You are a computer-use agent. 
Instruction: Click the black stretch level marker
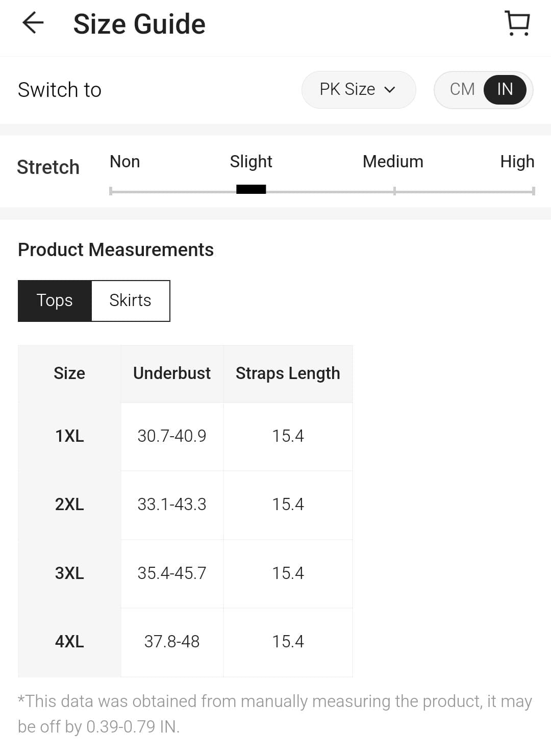click(251, 189)
